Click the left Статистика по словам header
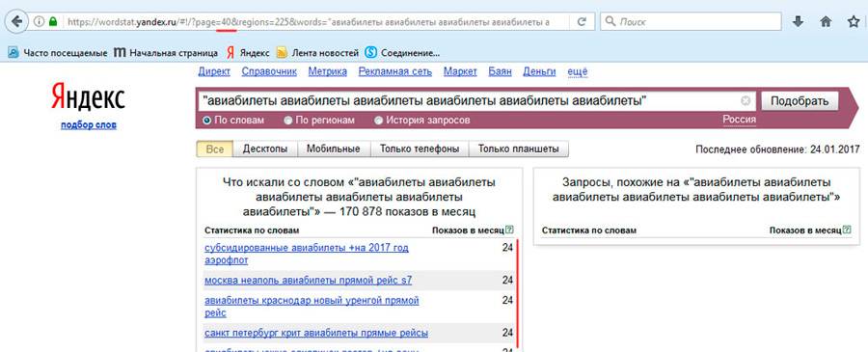The image size is (868, 352). tap(252, 230)
